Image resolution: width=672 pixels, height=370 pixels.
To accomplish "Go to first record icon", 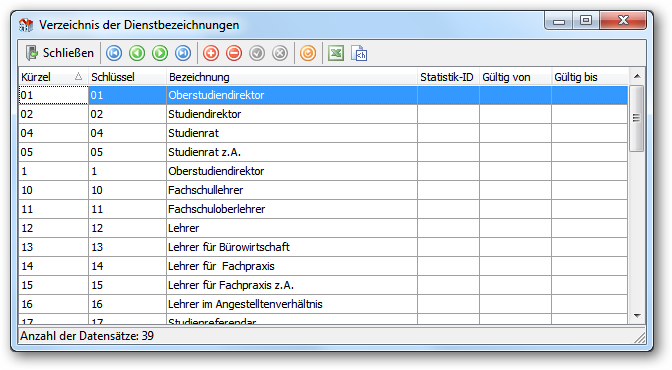I will 114,53.
